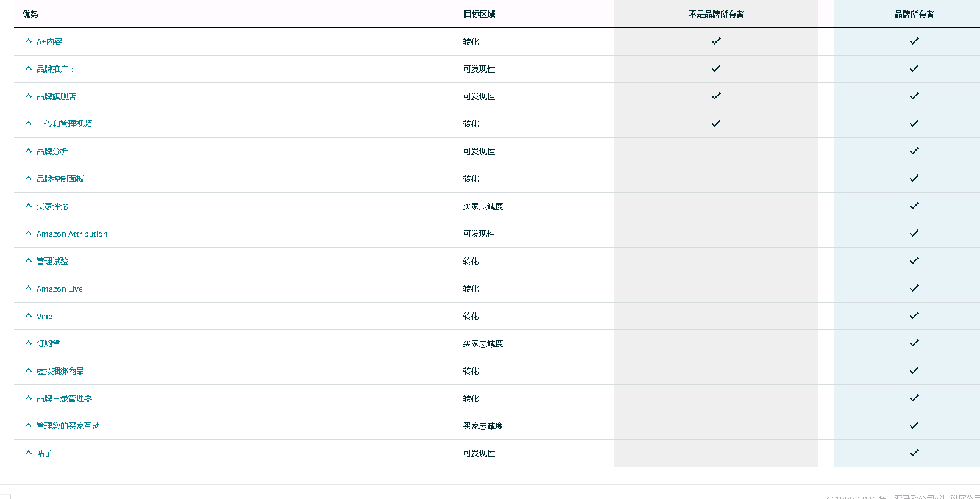Image resolution: width=980 pixels, height=499 pixels.
Task: Toggle the chevron next to 上传和管理视频
Action: 29,123
